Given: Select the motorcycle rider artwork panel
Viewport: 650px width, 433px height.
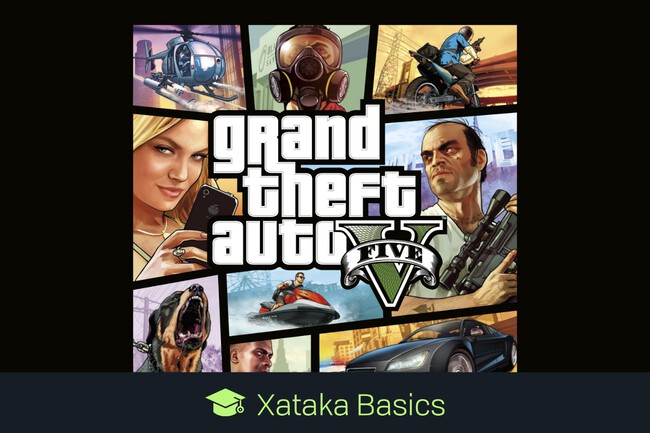Looking at the screenshot, I should tap(445, 68).
